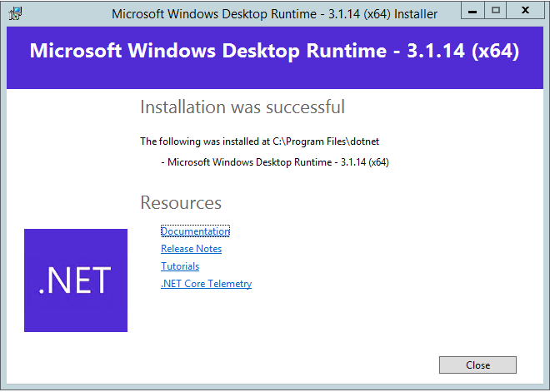Click '- Microsoft Windows Desktop Runtime - 3.1.14 (x64)' line
550x392 pixels.
tap(275, 162)
